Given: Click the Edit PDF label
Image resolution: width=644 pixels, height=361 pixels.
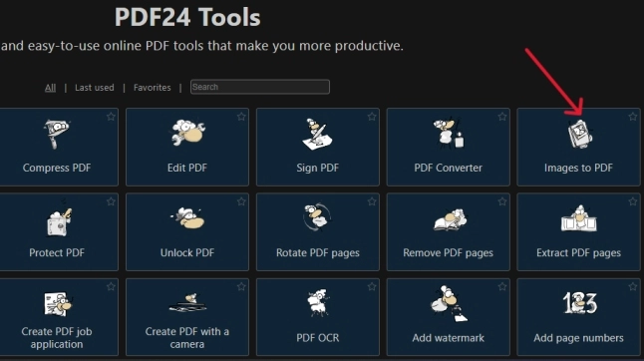Looking at the screenshot, I should pyautogui.click(x=187, y=168).
